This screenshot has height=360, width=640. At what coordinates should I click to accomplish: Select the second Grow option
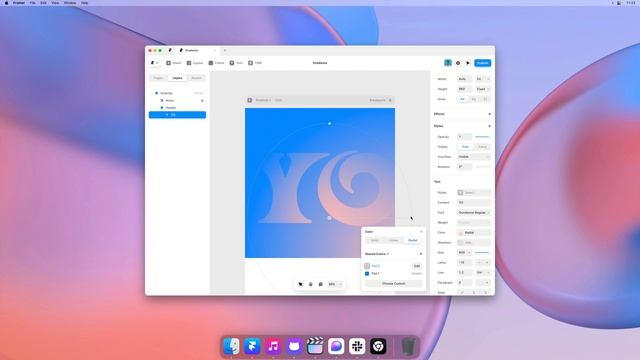click(474, 99)
